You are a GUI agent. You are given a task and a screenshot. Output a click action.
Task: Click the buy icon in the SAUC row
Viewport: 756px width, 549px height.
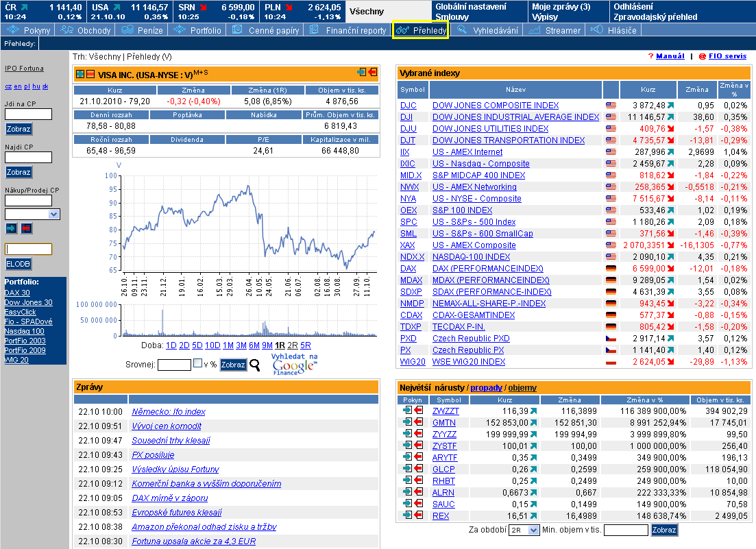(x=407, y=503)
